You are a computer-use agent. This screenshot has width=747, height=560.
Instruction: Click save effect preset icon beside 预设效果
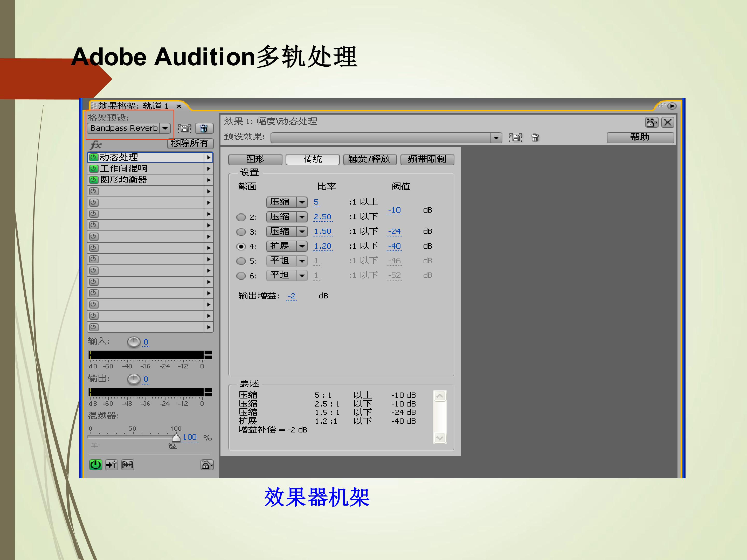click(515, 137)
